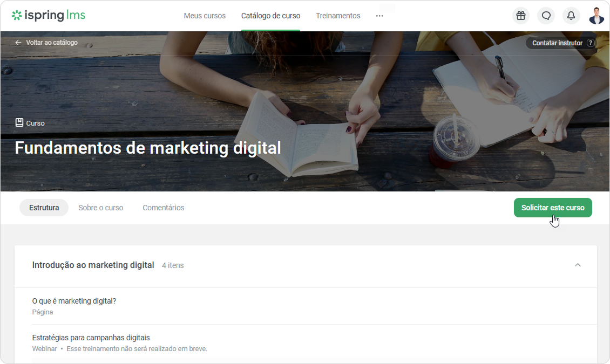Image resolution: width=610 pixels, height=364 pixels.
Task: Go to Meus cursos
Action: [205, 16]
